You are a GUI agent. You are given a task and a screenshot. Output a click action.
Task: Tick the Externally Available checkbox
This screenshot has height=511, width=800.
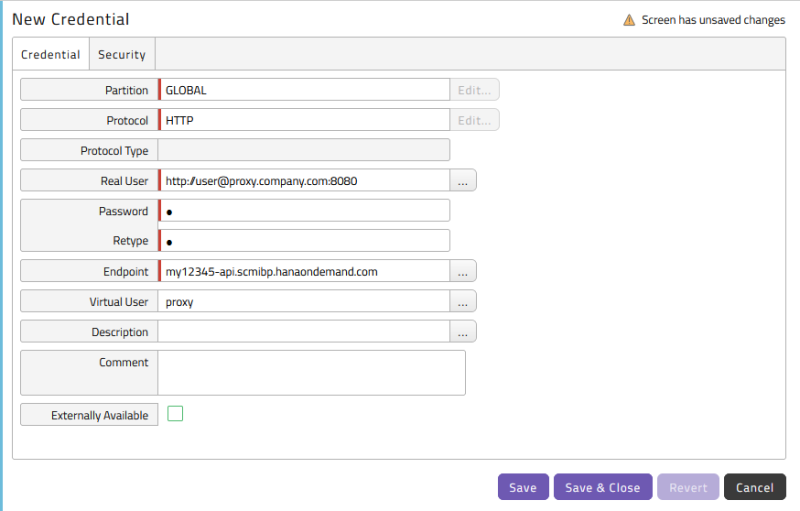click(x=175, y=414)
